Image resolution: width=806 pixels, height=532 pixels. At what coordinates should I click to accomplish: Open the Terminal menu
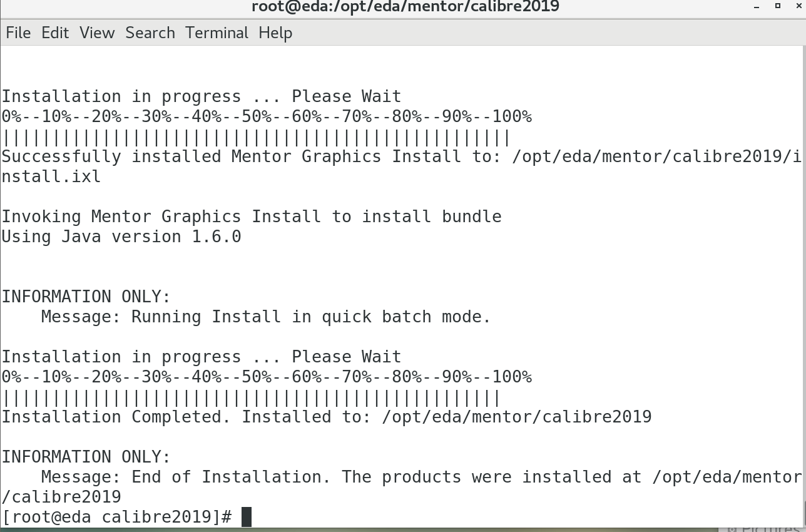pyautogui.click(x=217, y=33)
